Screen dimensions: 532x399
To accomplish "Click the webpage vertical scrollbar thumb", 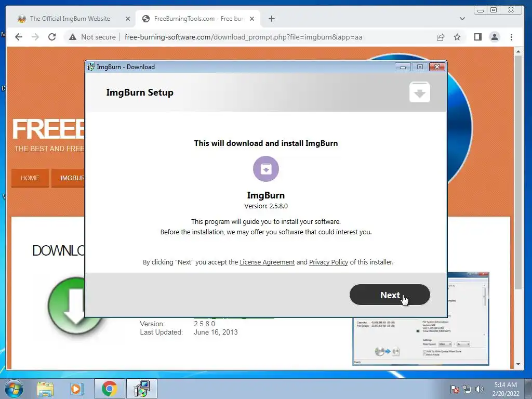I will pyautogui.click(x=518, y=172).
